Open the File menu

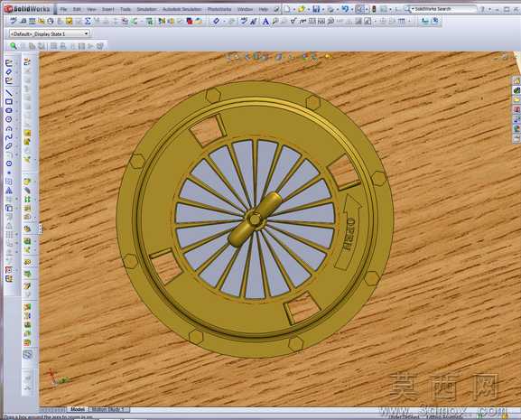pyautogui.click(x=63, y=9)
